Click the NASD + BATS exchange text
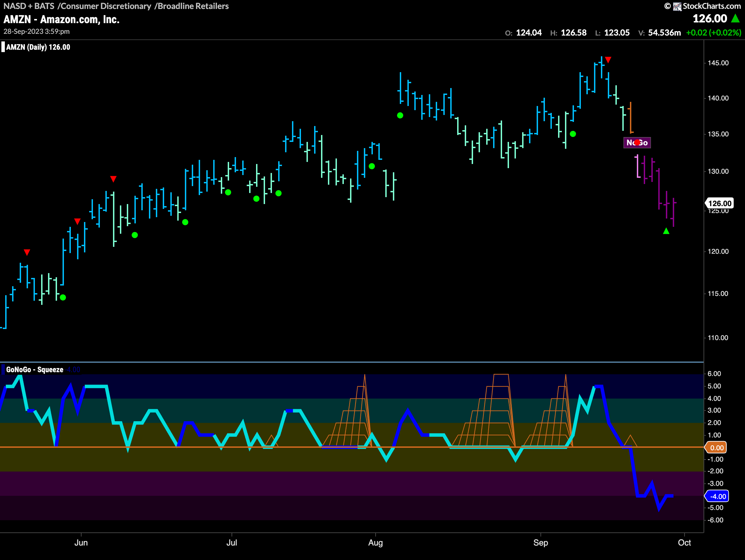Screen dimensions: 745x560 (29, 6)
